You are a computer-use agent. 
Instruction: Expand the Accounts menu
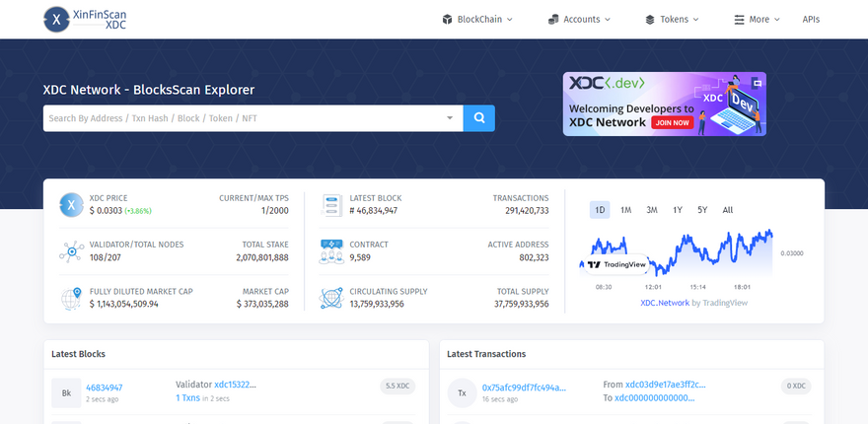(580, 19)
